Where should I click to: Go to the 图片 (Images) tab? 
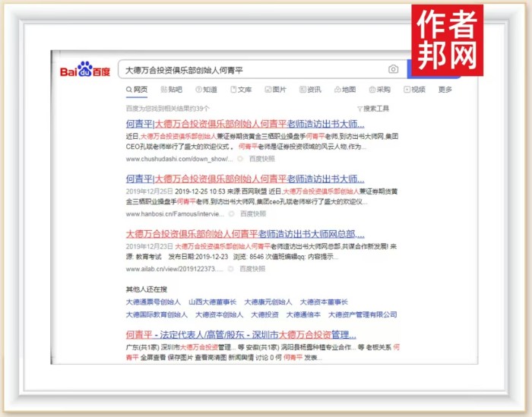click(275, 90)
